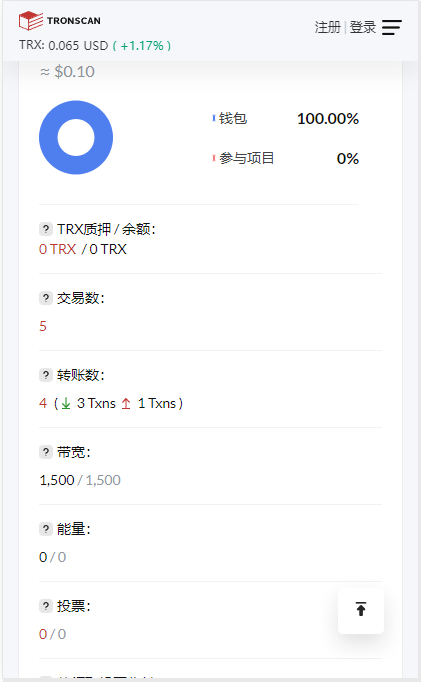The height and width of the screenshot is (682, 421).
Task: Click the incoming 3 Txns green arrow
Action: 66,404
